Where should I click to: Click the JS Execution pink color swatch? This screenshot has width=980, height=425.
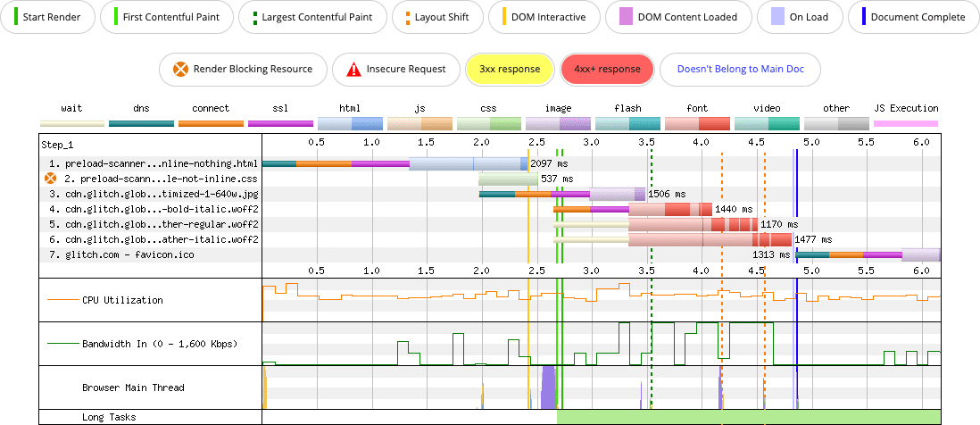click(x=905, y=124)
